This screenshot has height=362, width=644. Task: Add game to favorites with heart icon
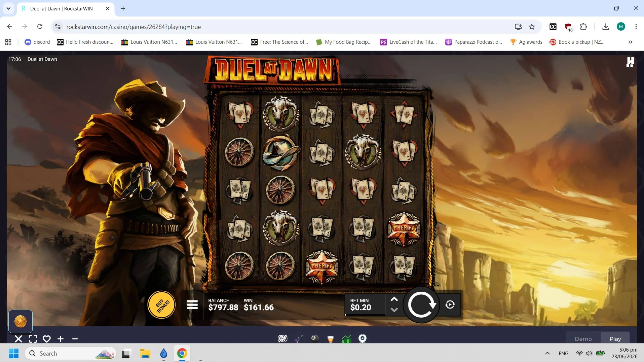pyautogui.click(x=47, y=339)
